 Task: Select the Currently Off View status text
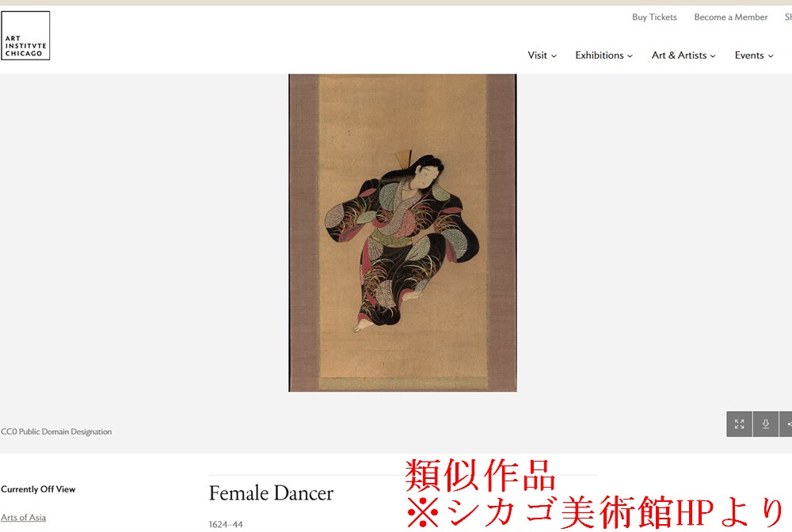pyautogui.click(x=38, y=489)
